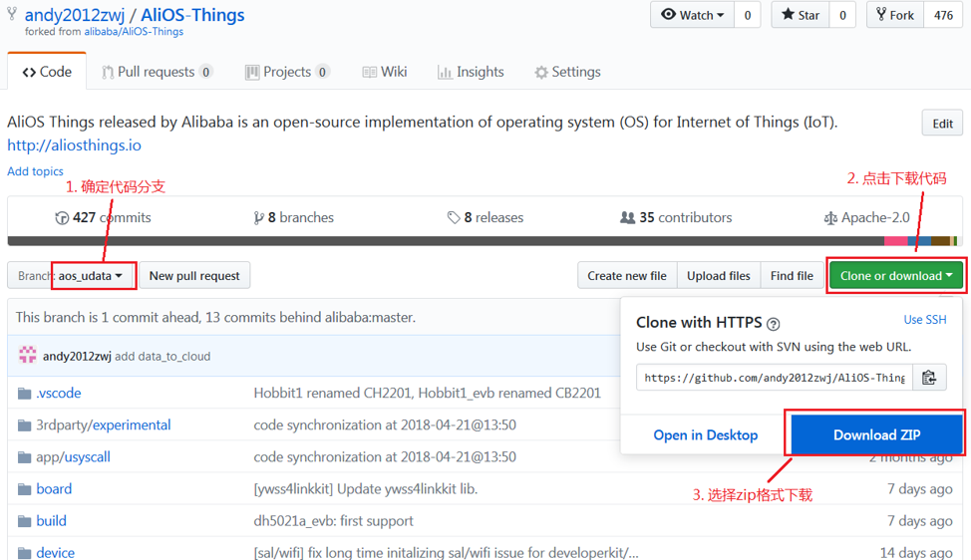The width and height of the screenshot is (971, 560).
Task: Open the Wiki tab
Action: tap(385, 72)
